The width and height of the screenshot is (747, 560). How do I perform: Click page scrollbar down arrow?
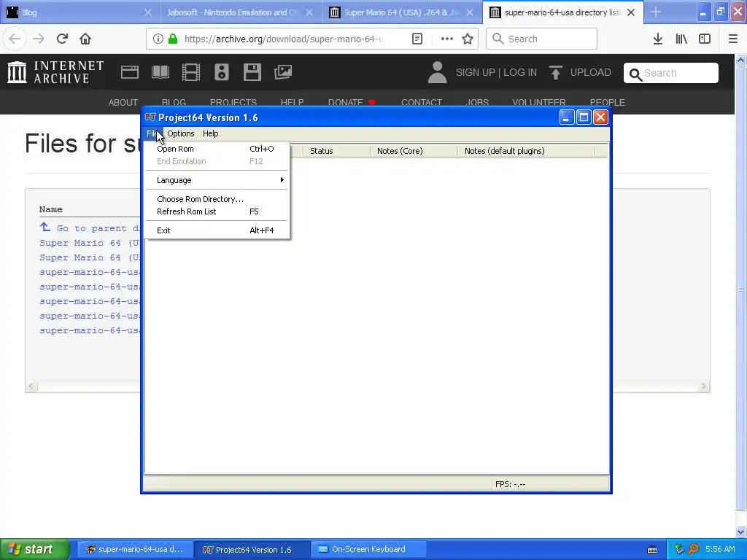click(x=741, y=532)
